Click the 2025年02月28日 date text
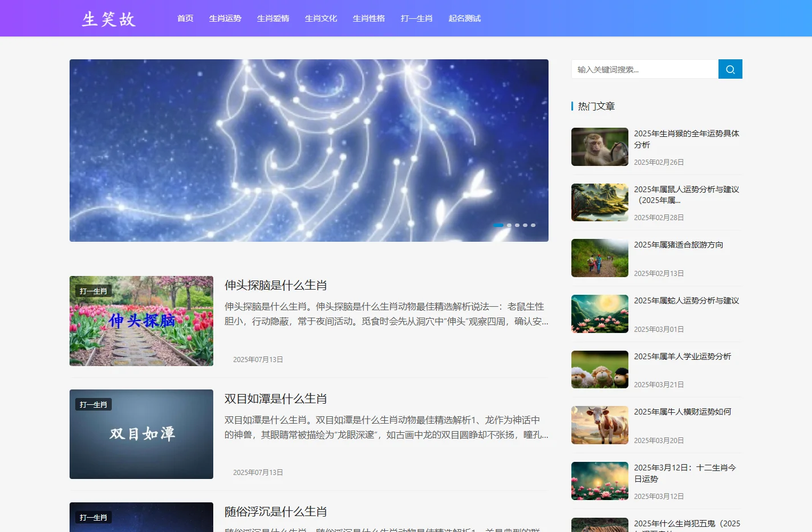The width and height of the screenshot is (812, 532). (x=659, y=218)
